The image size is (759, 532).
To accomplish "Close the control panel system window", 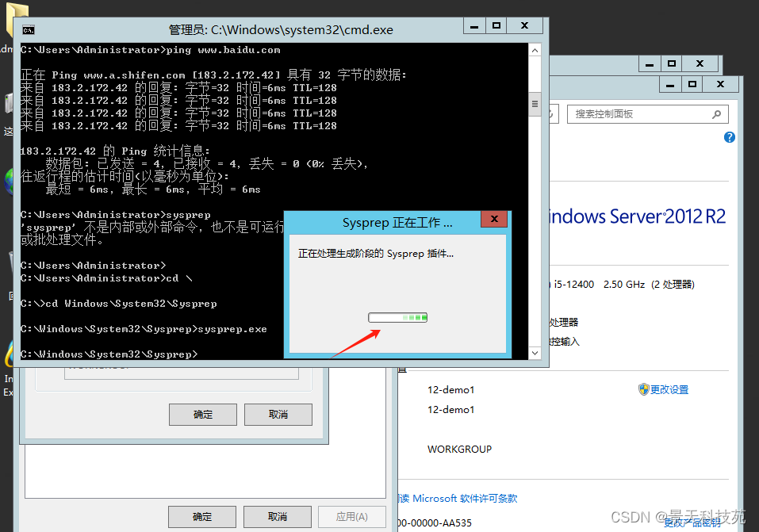I will 721,85.
